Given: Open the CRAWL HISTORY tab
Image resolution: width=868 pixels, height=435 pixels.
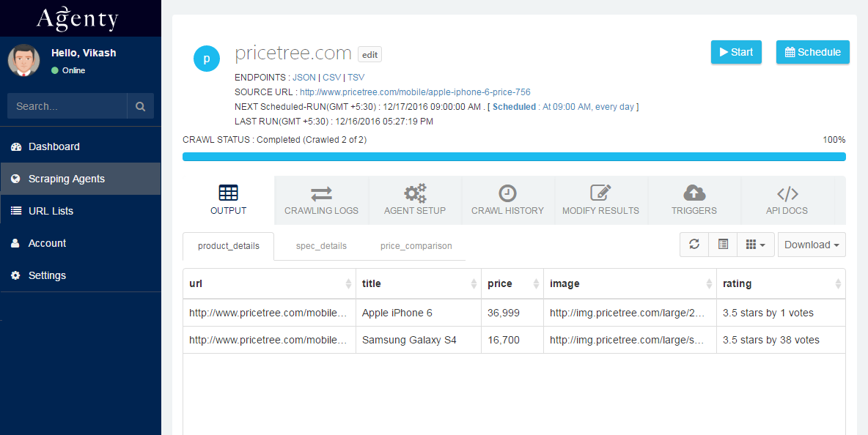Looking at the screenshot, I should (507, 200).
